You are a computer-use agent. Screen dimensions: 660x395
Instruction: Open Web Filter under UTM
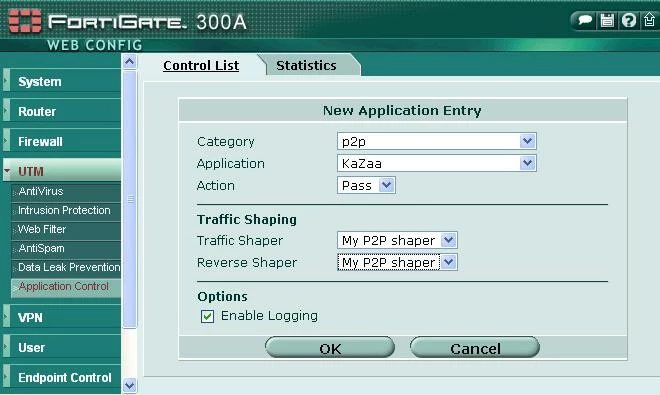pyautogui.click(x=67, y=229)
